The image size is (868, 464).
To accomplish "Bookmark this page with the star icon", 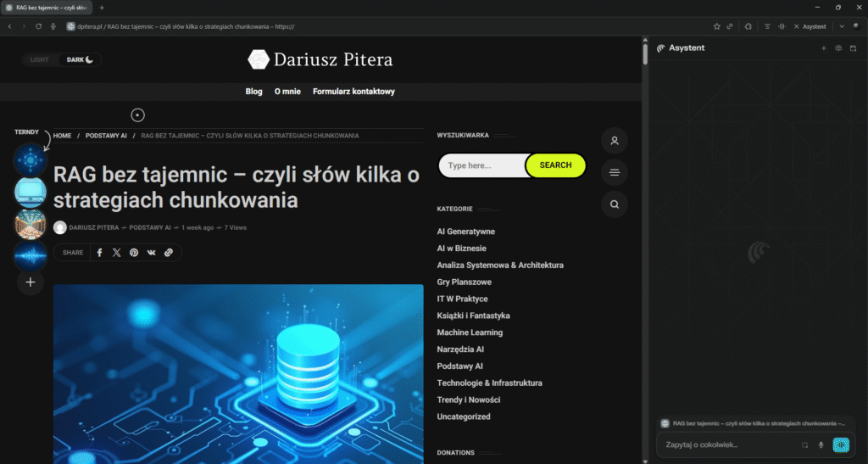I will click(x=717, y=26).
